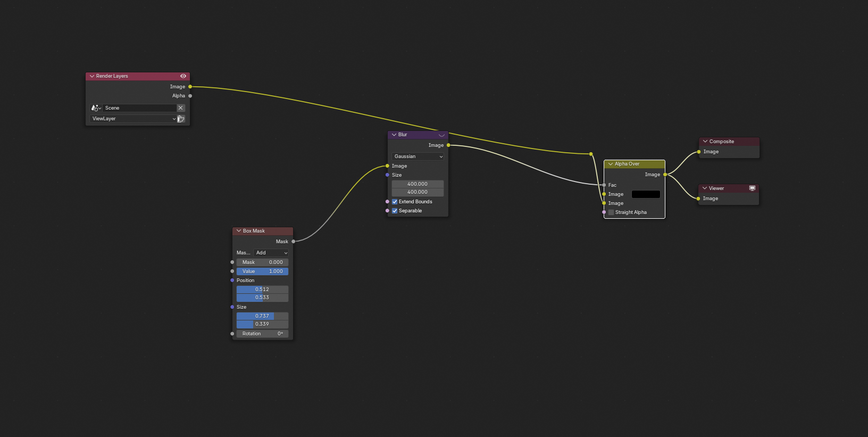Image resolution: width=868 pixels, height=437 pixels.
Task: Click the Position 0.512 slider
Action: click(x=263, y=290)
